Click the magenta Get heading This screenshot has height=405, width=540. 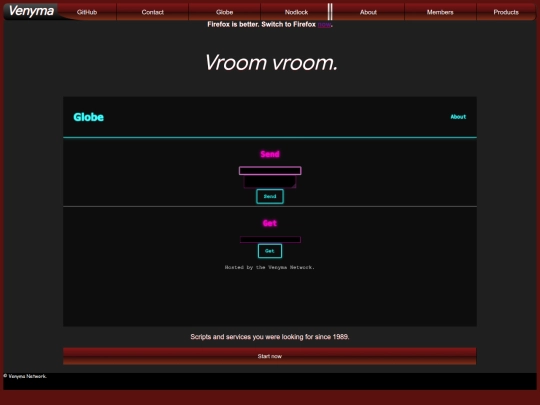coord(270,223)
